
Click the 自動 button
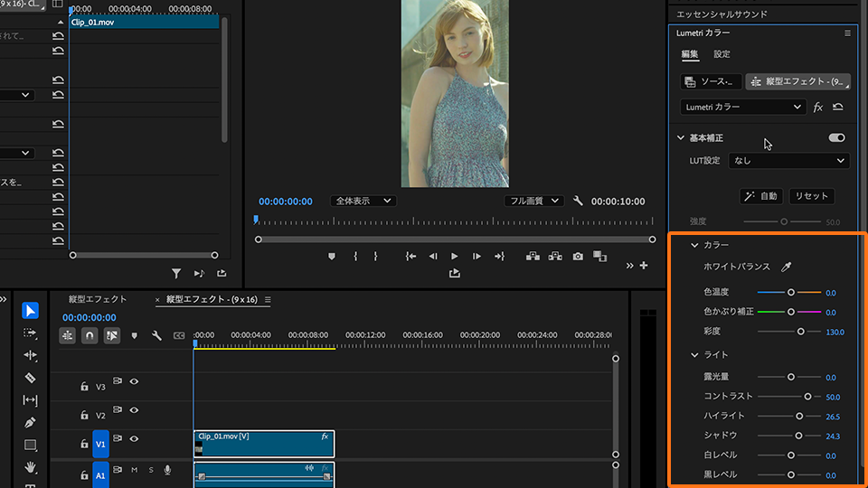click(x=760, y=196)
